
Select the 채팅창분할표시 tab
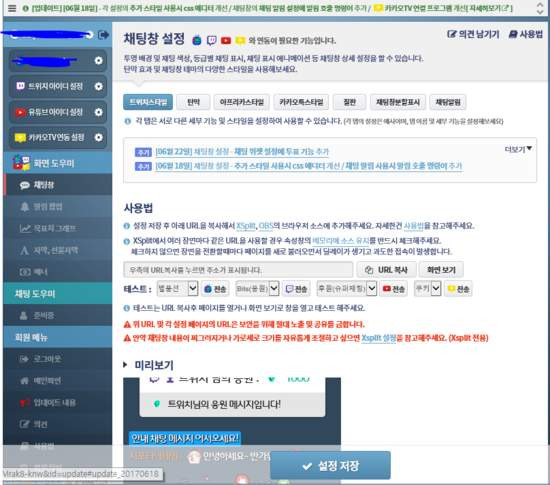[398, 102]
